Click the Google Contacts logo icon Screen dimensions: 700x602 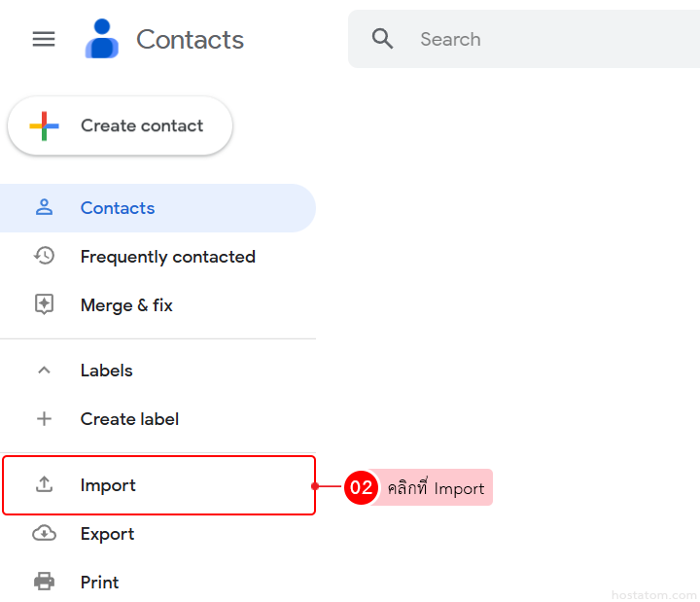pyautogui.click(x=101, y=39)
